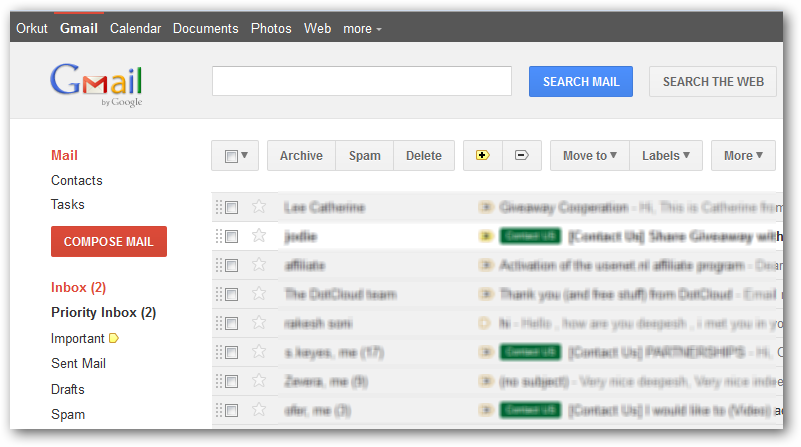801x447 pixels.
Task: Open Web from the top bar
Action: pos(317,28)
